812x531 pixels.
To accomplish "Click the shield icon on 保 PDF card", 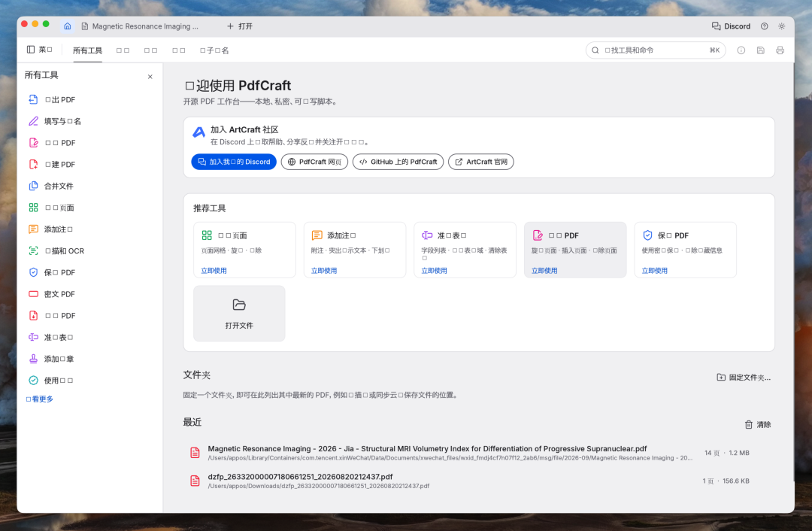I will click(647, 235).
